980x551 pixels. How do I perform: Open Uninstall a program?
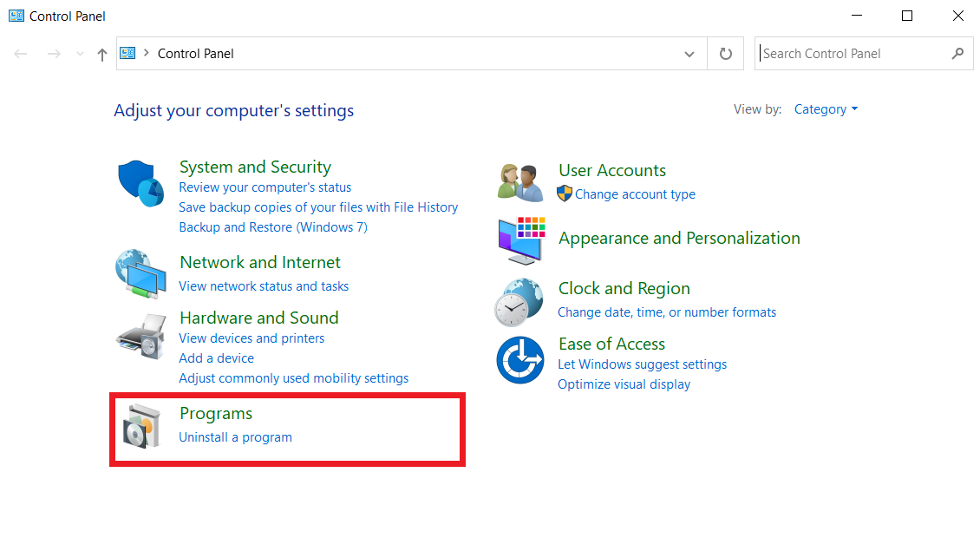[x=235, y=437]
